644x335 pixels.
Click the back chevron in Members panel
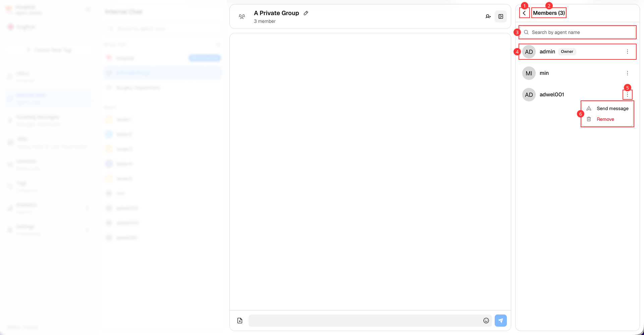coord(524,13)
